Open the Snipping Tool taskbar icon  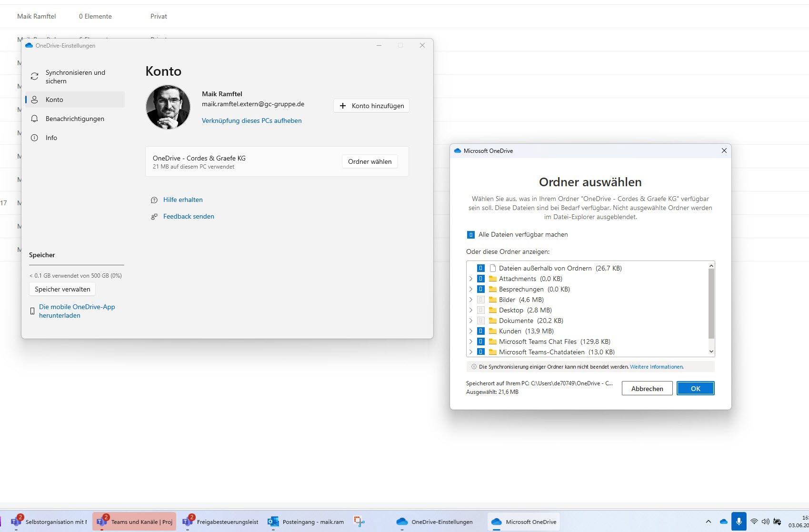[x=360, y=522]
